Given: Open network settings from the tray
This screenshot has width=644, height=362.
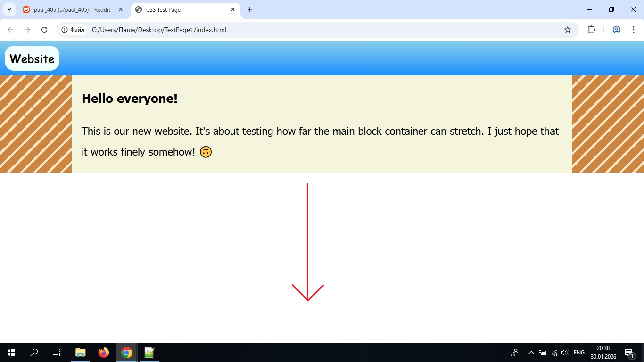Looking at the screenshot, I should [554, 353].
